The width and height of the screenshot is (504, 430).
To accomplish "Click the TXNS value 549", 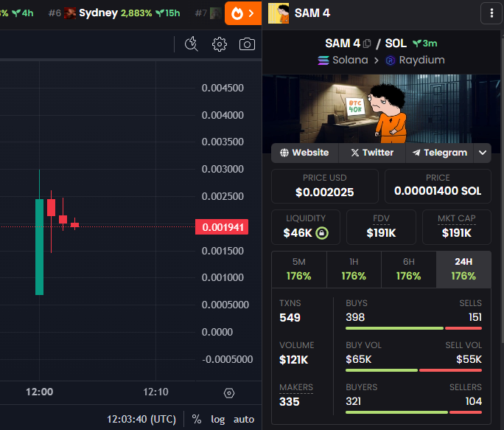I will tap(290, 318).
